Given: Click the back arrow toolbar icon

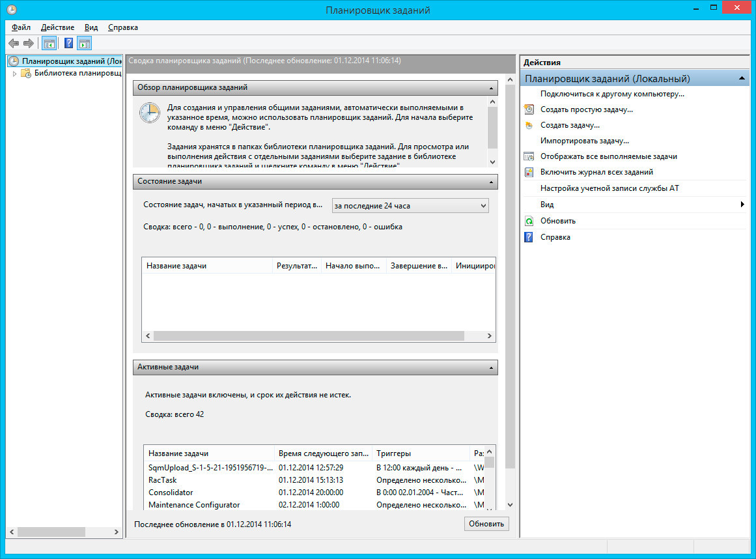Looking at the screenshot, I should click(x=14, y=44).
